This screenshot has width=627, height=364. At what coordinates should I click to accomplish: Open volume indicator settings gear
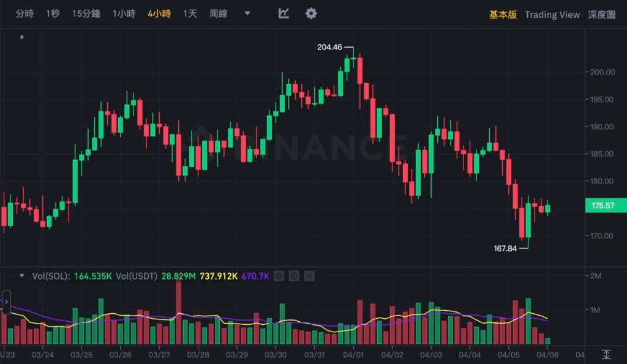pos(294,276)
